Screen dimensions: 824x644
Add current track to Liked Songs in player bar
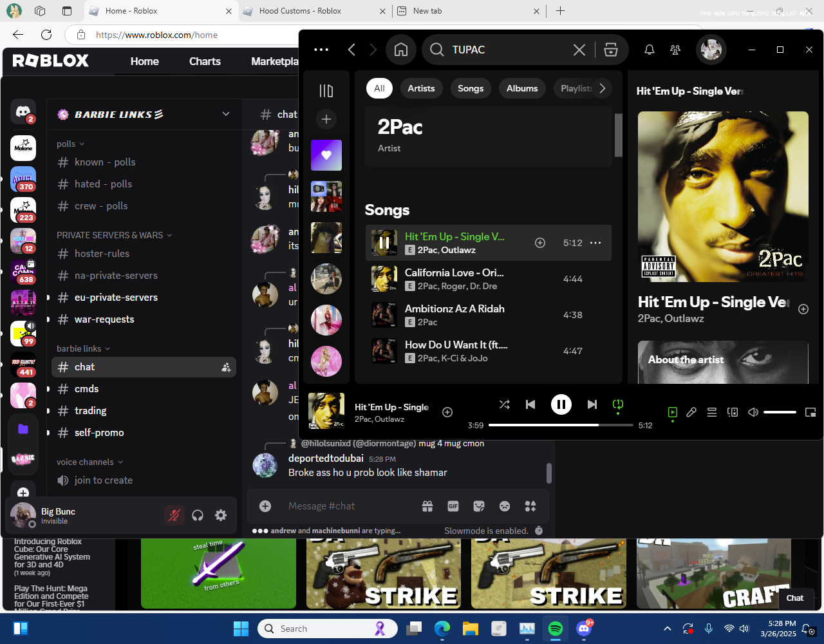pyautogui.click(x=447, y=412)
